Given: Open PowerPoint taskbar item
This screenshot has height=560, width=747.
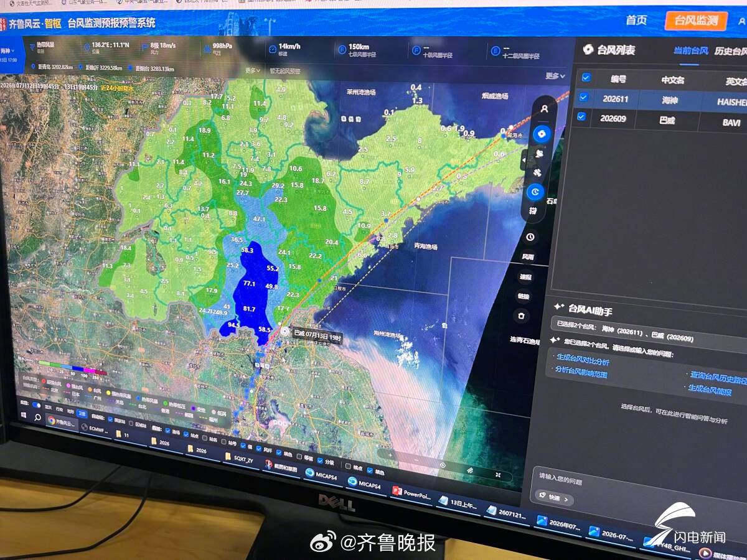Looking at the screenshot, I should 411,494.
